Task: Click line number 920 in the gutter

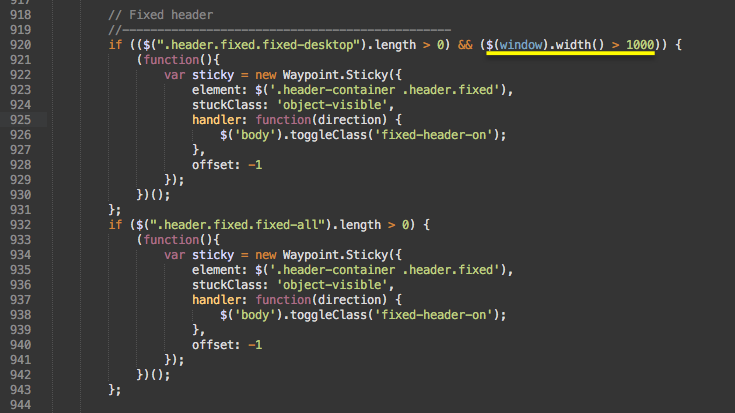Action: (x=18, y=46)
